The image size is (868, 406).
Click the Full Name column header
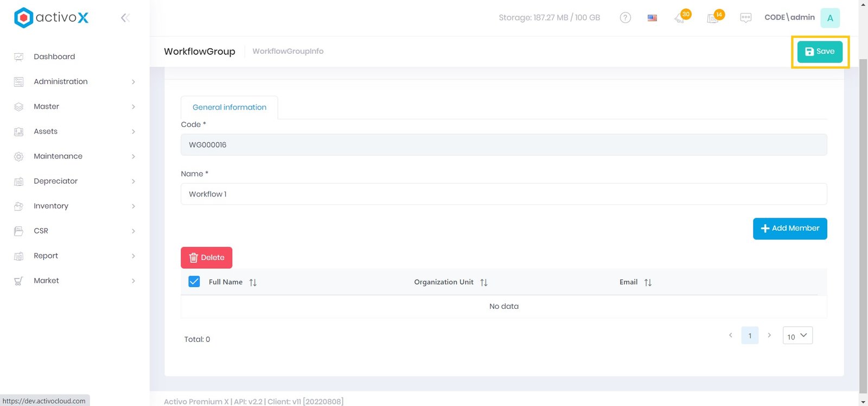coord(226,282)
